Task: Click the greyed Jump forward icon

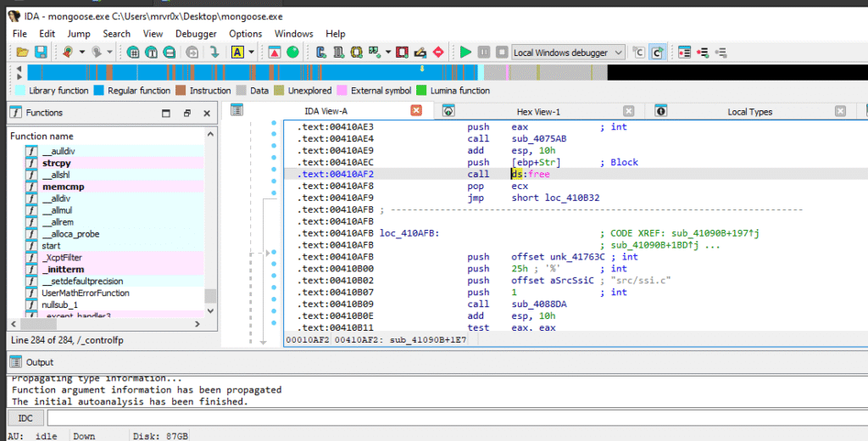Action: point(97,52)
